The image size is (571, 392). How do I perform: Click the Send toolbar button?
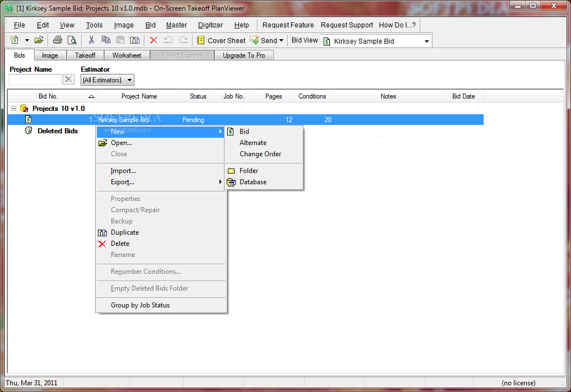click(x=264, y=40)
